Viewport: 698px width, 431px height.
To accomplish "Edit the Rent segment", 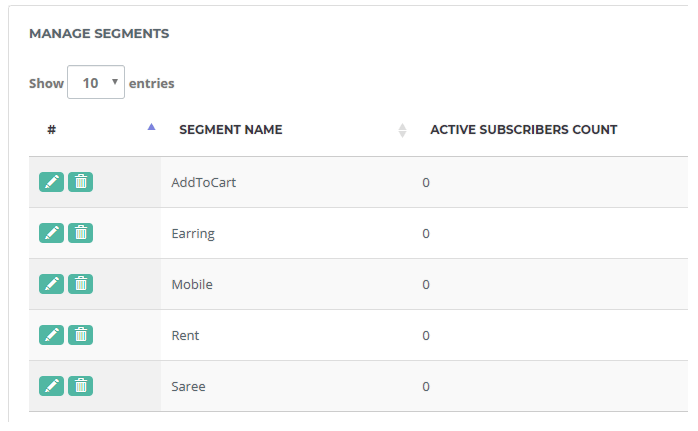I will pyautogui.click(x=51, y=335).
